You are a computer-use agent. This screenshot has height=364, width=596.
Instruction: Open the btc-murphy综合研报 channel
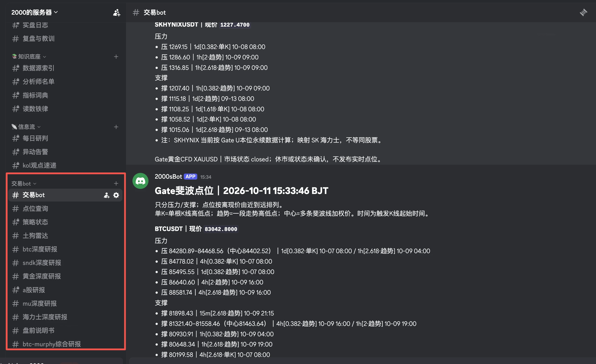(65, 344)
